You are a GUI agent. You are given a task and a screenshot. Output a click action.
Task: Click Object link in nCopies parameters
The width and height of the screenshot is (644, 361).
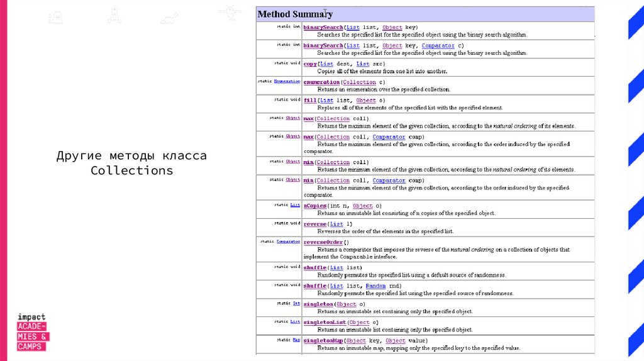(x=363, y=206)
